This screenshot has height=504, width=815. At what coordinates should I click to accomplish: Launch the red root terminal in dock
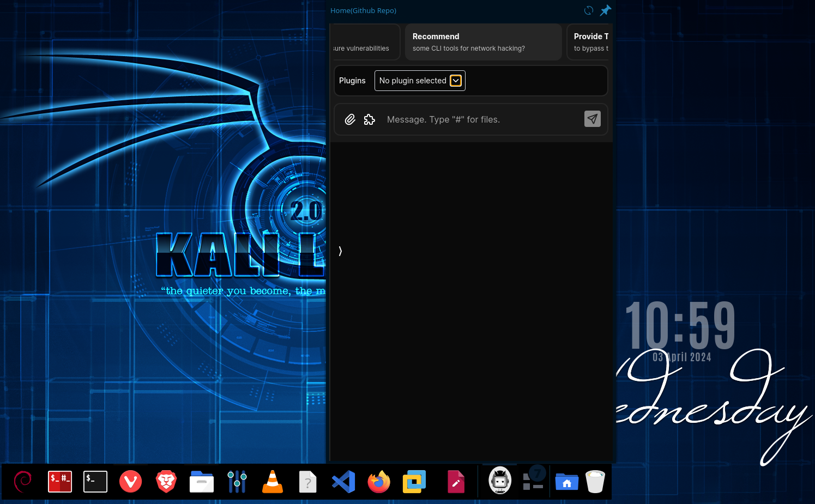pyautogui.click(x=60, y=482)
